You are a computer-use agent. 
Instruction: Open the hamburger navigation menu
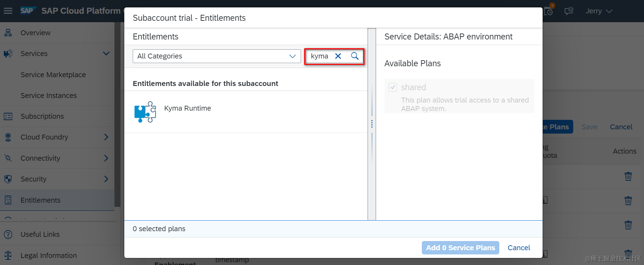8,11
